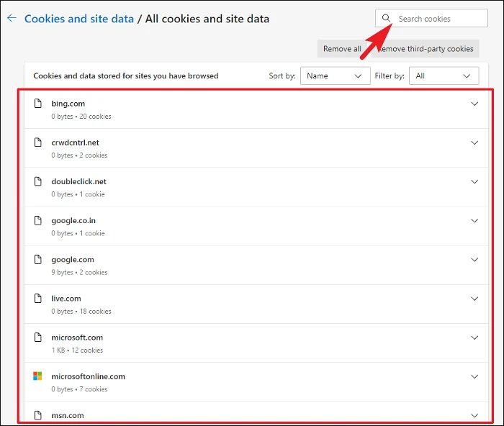The width and height of the screenshot is (504, 426).
Task: Select the msn.com site name
Action: 68,415
